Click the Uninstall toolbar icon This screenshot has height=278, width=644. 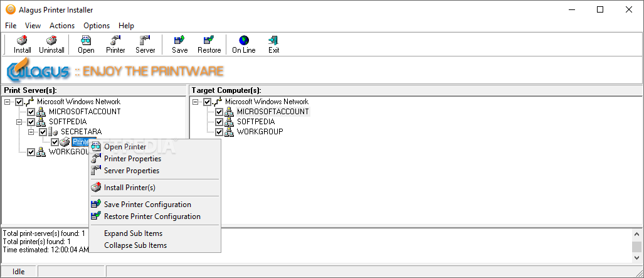(x=51, y=41)
